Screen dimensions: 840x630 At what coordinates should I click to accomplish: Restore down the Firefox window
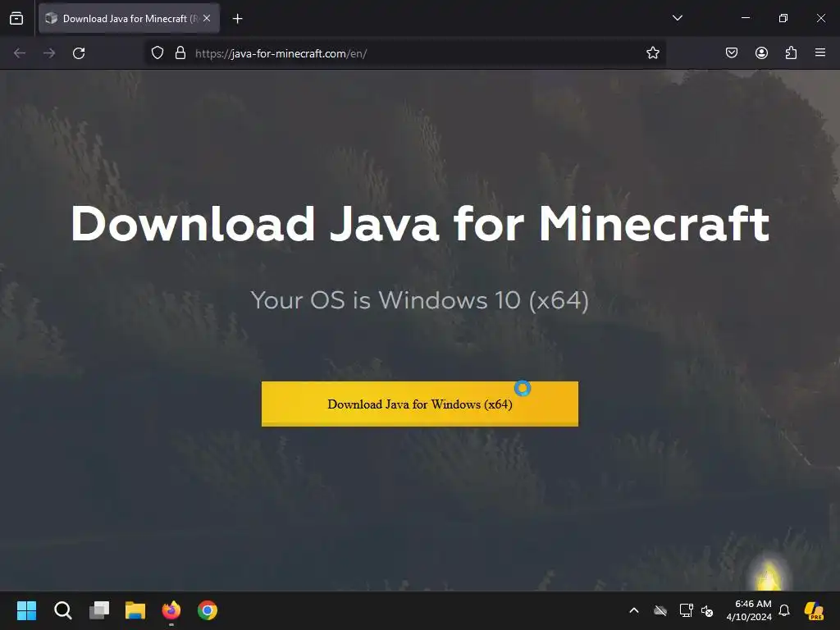783,18
